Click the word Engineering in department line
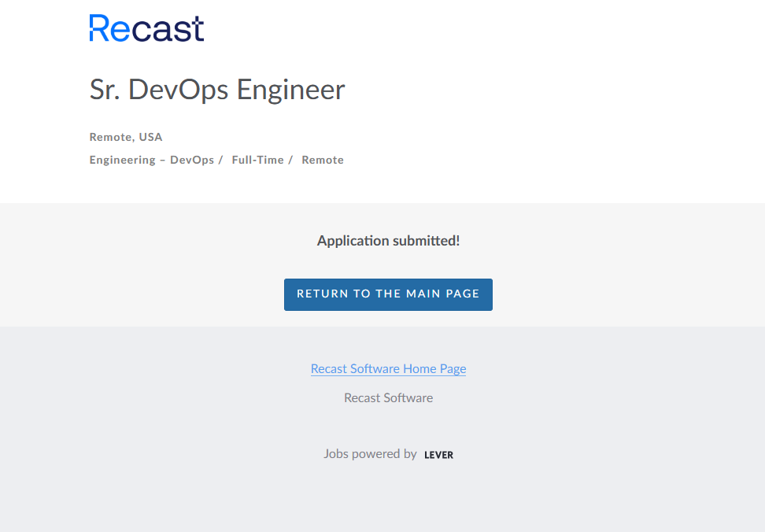 click(x=122, y=160)
